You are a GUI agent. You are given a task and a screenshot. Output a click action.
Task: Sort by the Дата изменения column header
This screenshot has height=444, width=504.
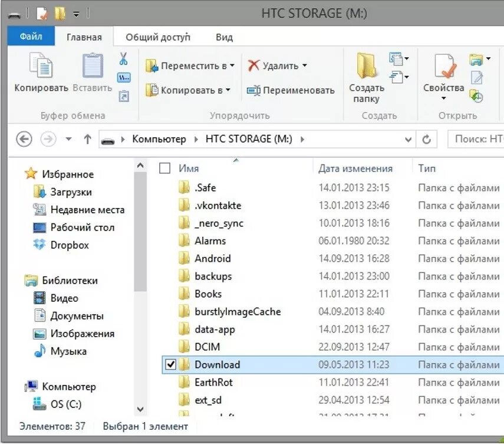(355, 168)
